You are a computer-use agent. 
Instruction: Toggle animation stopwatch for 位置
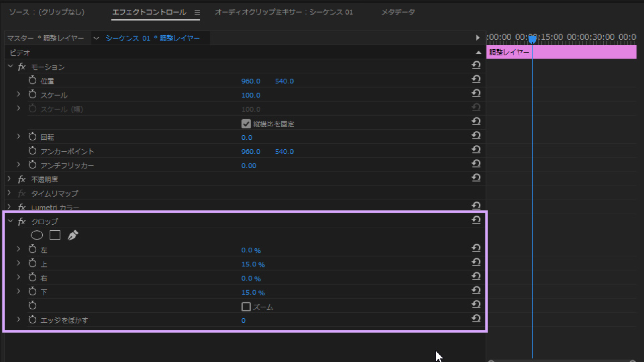point(33,80)
